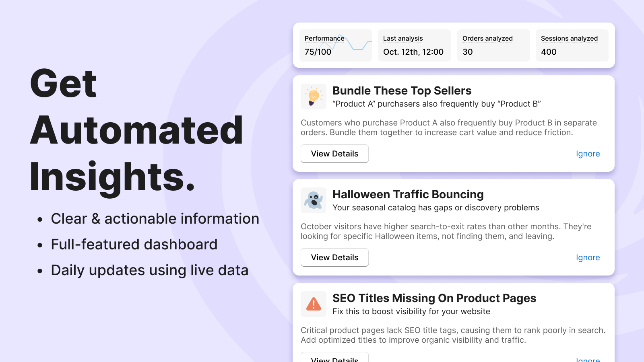The image size is (644, 362).
Task: Ignore the SEO Titles Missing insight
Action: (588, 359)
